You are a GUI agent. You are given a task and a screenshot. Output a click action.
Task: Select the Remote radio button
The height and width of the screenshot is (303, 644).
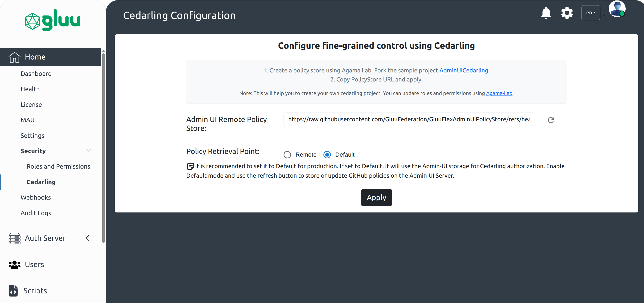[x=287, y=155]
